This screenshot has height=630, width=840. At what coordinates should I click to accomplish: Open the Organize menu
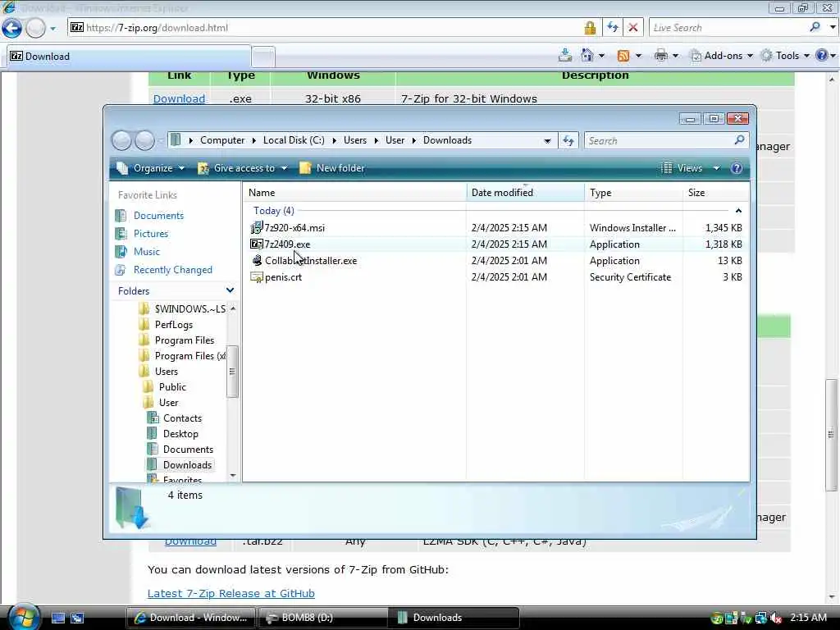[152, 168]
